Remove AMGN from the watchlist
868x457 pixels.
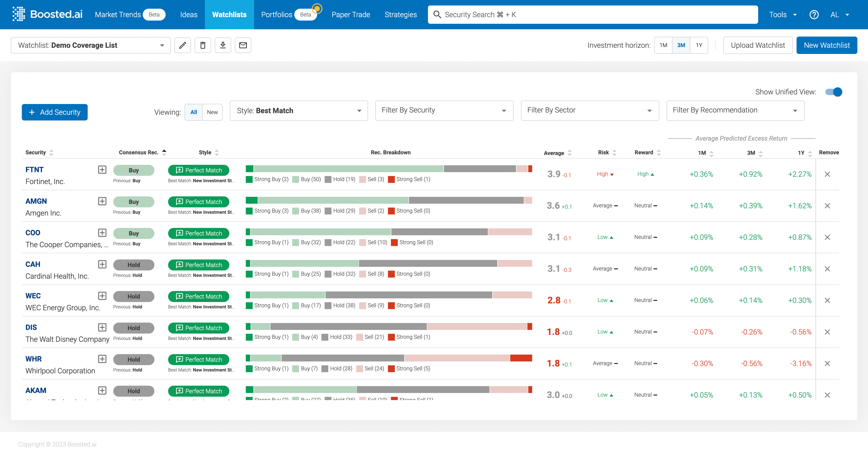click(x=827, y=206)
